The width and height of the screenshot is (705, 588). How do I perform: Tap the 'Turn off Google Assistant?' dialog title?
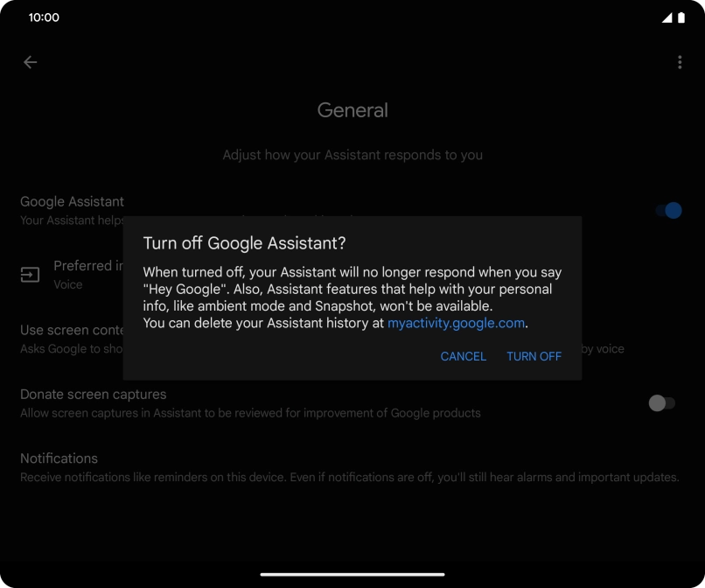(x=244, y=243)
